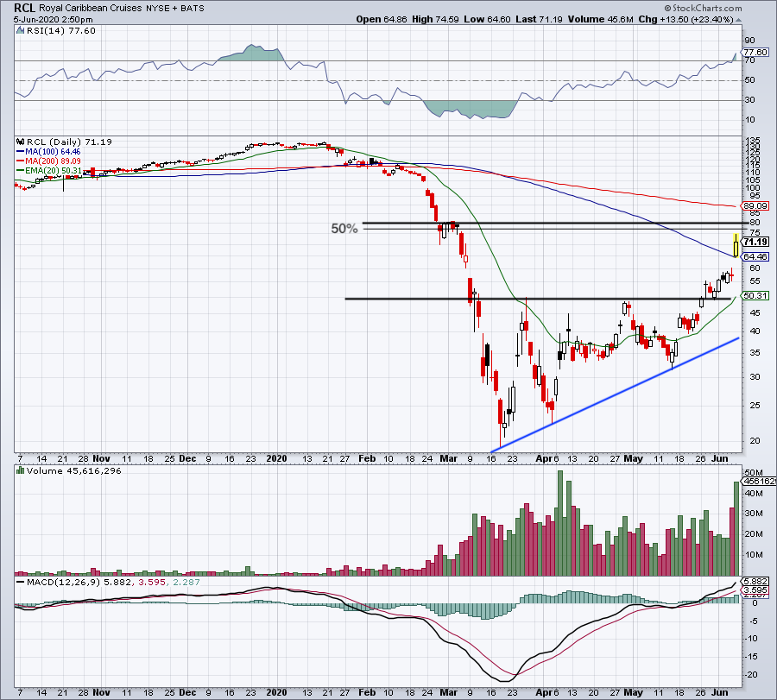The image size is (777, 700).
Task: Click the 64.46 moving average price tag
Action: click(x=755, y=256)
